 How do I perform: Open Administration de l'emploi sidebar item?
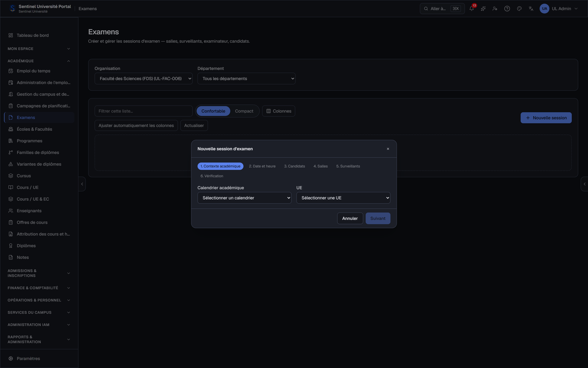[39, 82]
